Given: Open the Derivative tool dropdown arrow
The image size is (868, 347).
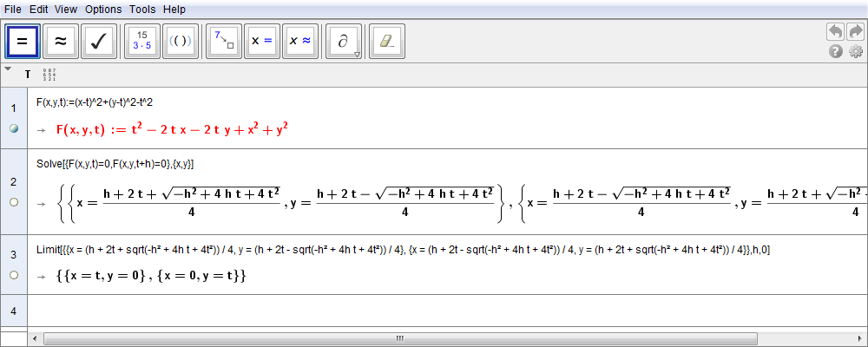Looking at the screenshot, I should click(x=357, y=55).
